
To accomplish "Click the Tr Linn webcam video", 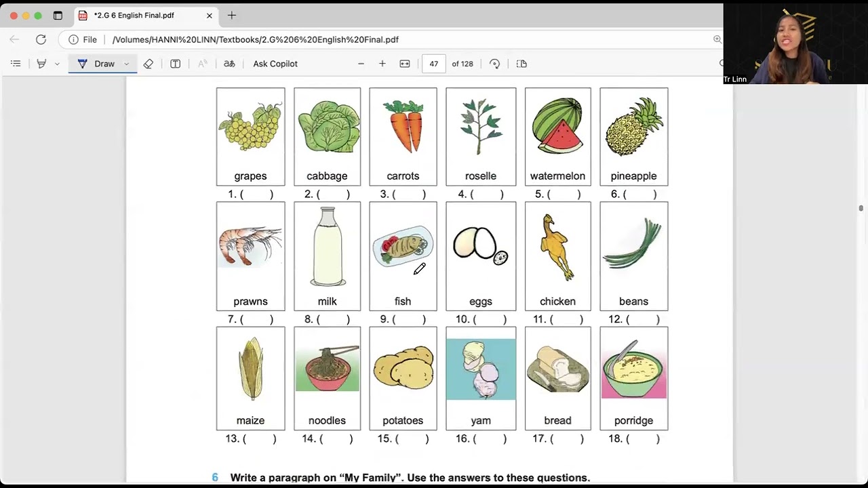I will tap(795, 43).
